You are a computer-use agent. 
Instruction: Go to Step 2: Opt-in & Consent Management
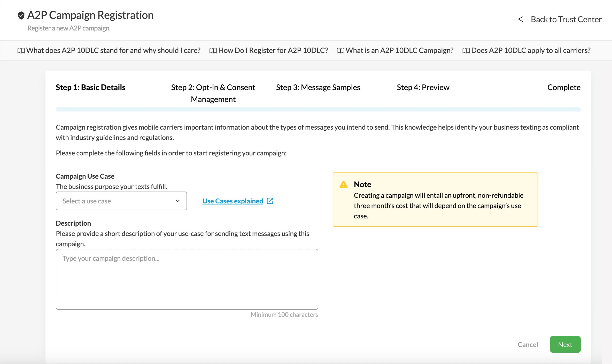tap(213, 93)
